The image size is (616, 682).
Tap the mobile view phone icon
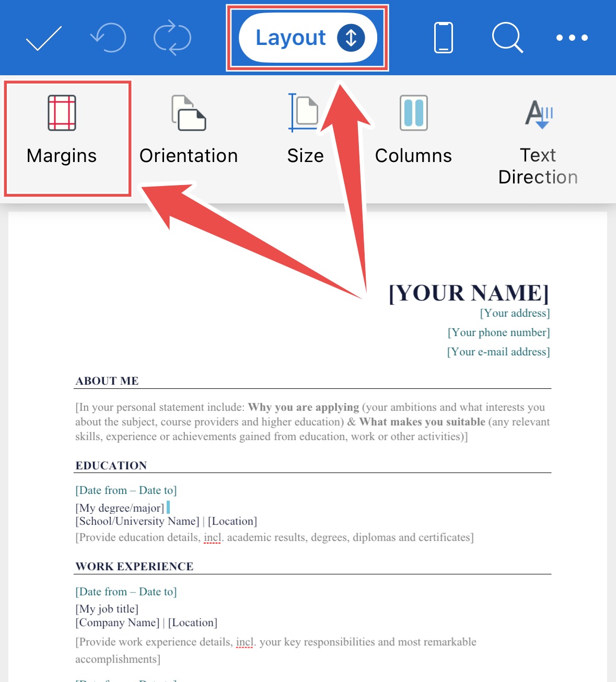coord(444,38)
